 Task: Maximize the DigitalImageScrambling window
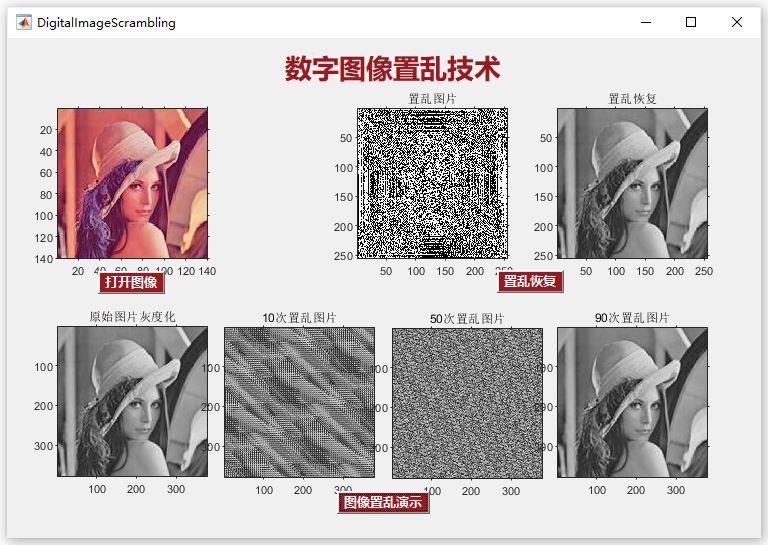691,22
